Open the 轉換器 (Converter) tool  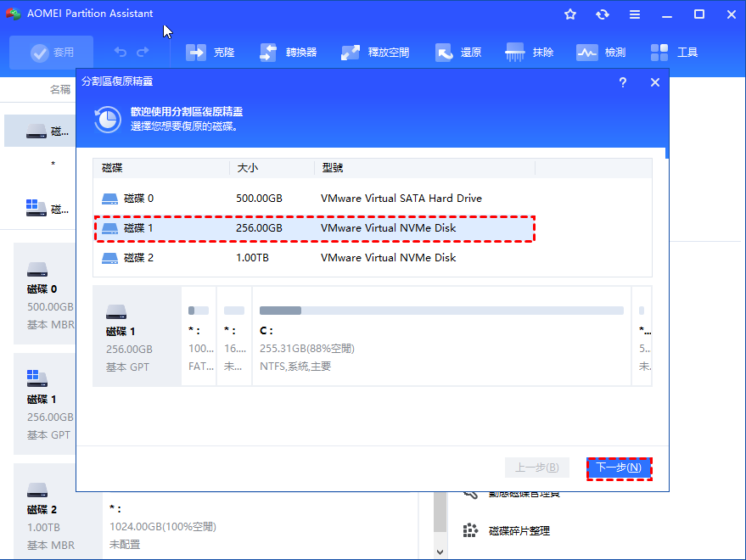coord(288,53)
